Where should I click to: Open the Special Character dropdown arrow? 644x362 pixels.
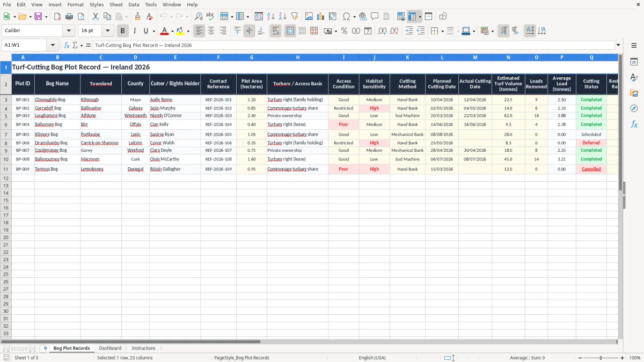(354, 17)
